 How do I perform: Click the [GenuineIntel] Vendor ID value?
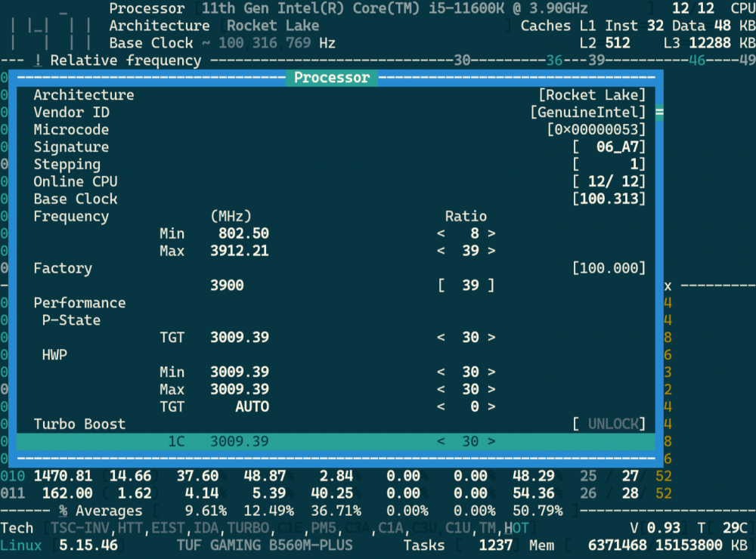pyautogui.click(x=587, y=113)
